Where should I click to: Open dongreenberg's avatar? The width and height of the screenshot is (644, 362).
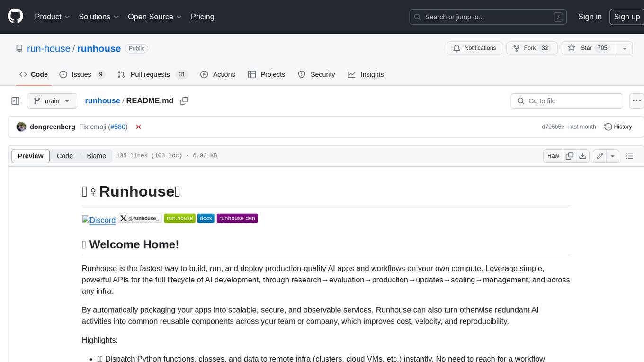click(21, 127)
